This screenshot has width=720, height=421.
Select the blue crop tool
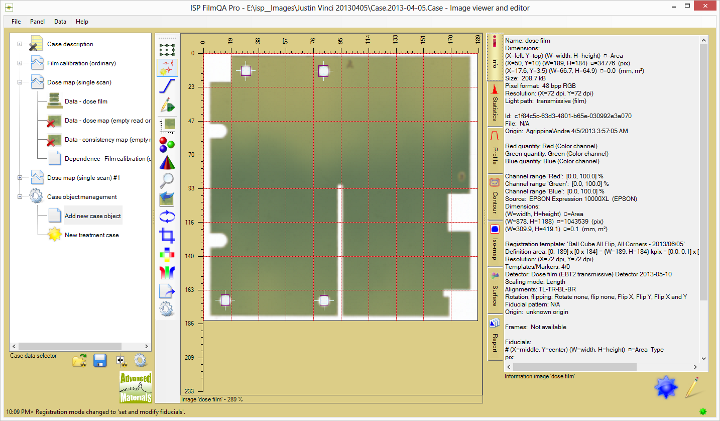coord(167,236)
